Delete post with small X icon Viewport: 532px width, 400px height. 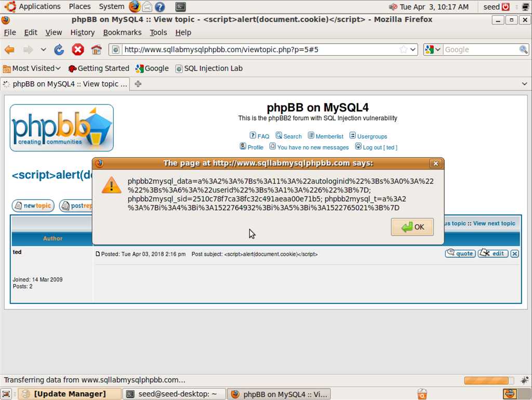[515, 254]
